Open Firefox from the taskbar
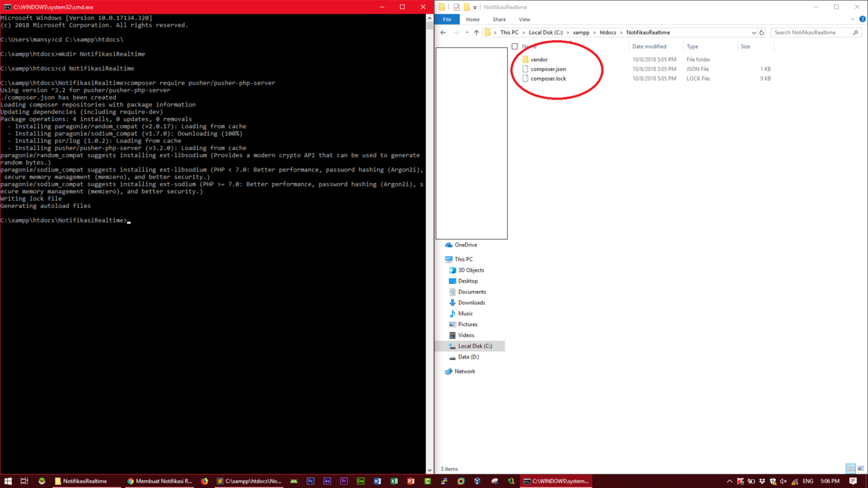 click(205, 481)
